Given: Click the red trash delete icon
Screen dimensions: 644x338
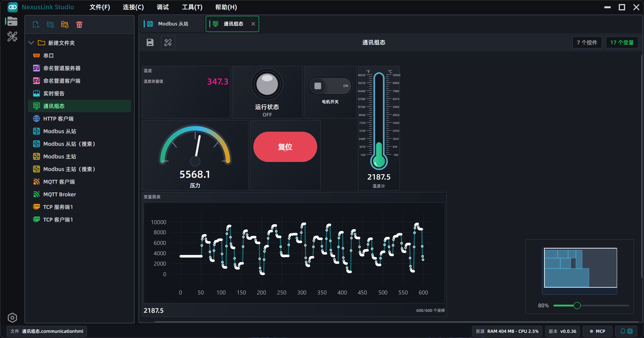Looking at the screenshot, I should (79, 25).
